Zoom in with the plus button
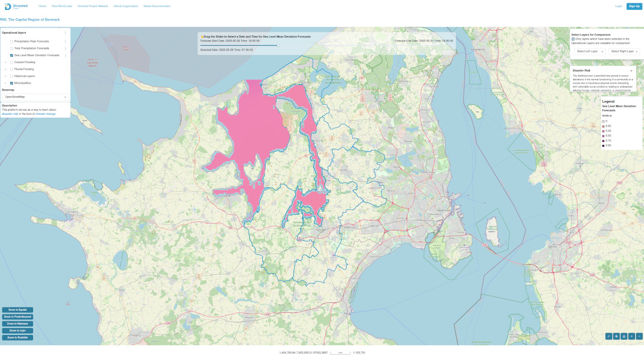644x355 pixels. coord(631,336)
